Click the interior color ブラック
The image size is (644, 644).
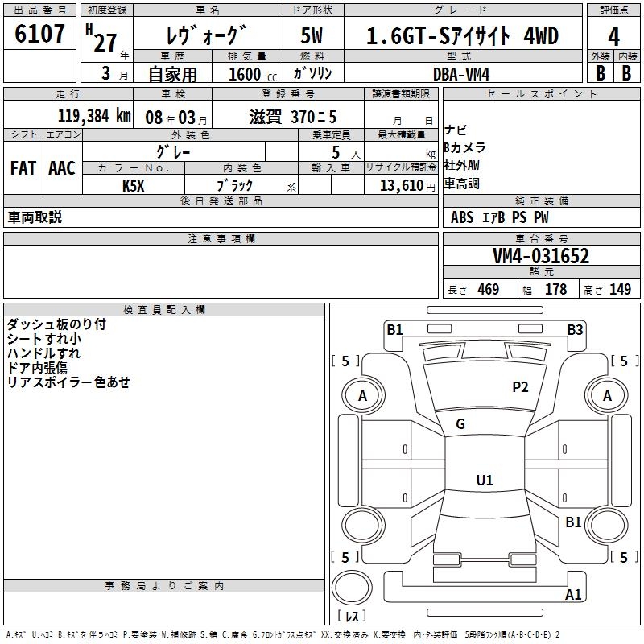click(234, 185)
